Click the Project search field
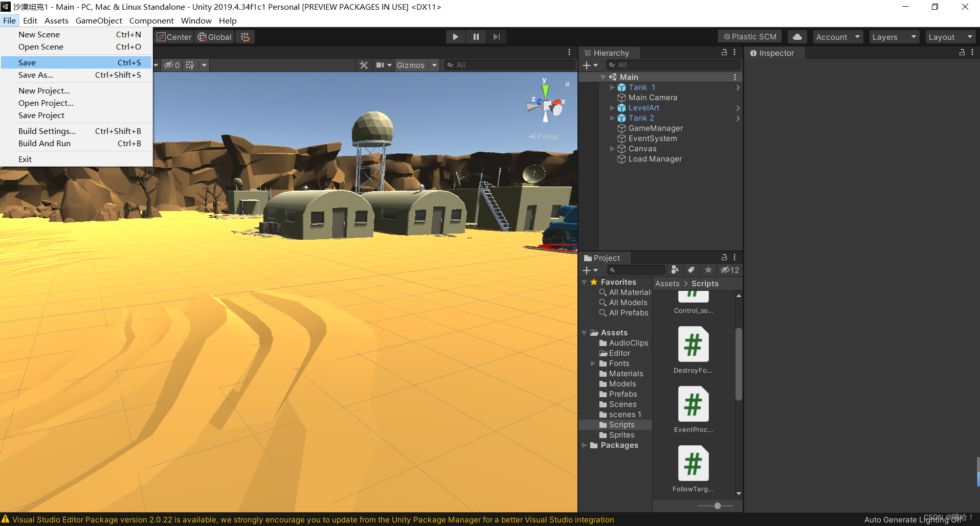The image size is (980, 526). click(x=636, y=270)
